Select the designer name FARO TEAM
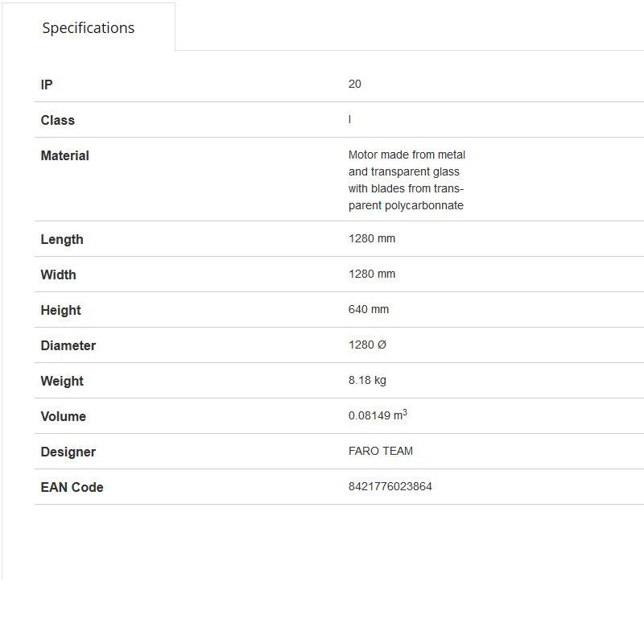Image resolution: width=644 pixels, height=644 pixels. (381, 451)
